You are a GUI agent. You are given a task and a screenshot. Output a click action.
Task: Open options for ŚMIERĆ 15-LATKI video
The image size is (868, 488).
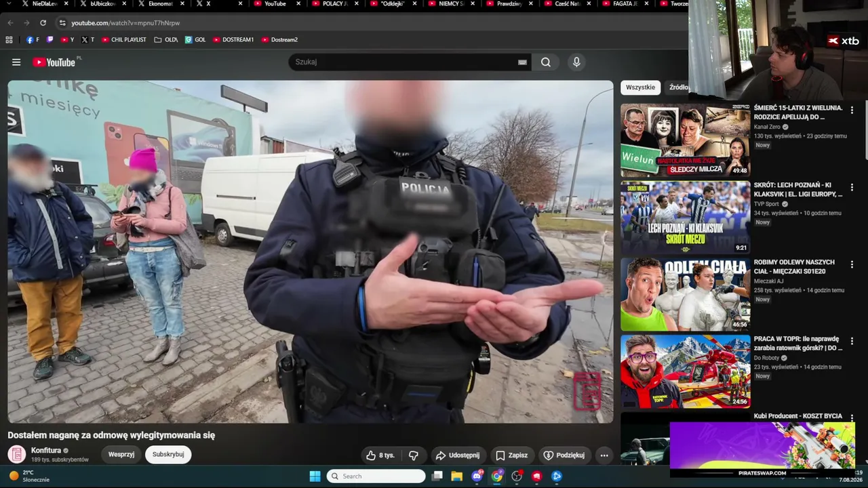(852, 110)
